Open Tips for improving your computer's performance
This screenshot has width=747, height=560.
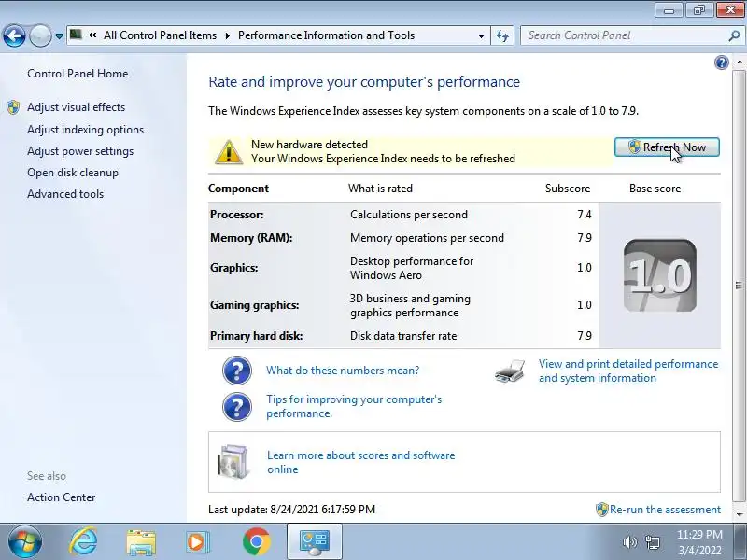pyautogui.click(x=354, y=406)
